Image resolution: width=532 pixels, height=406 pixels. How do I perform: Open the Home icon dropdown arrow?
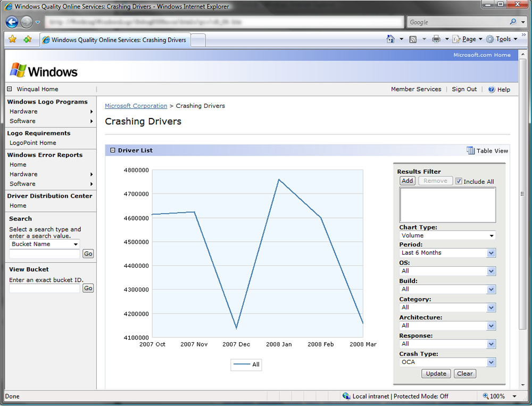click(401, 39)
